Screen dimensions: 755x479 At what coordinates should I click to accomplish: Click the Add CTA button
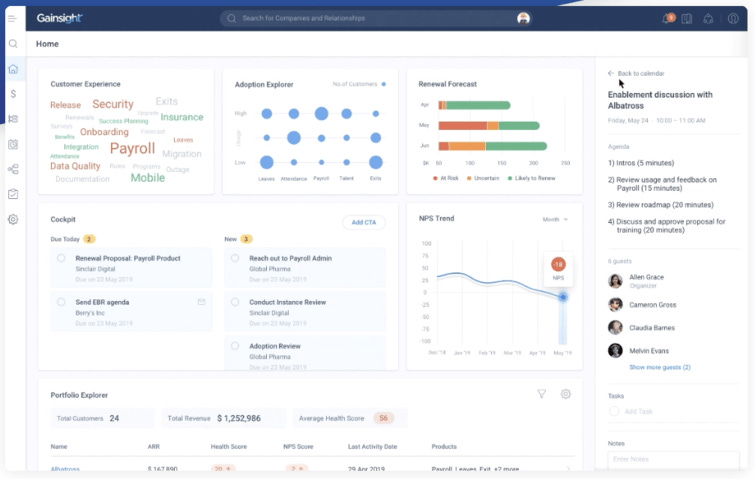click(x=364, y=222)
